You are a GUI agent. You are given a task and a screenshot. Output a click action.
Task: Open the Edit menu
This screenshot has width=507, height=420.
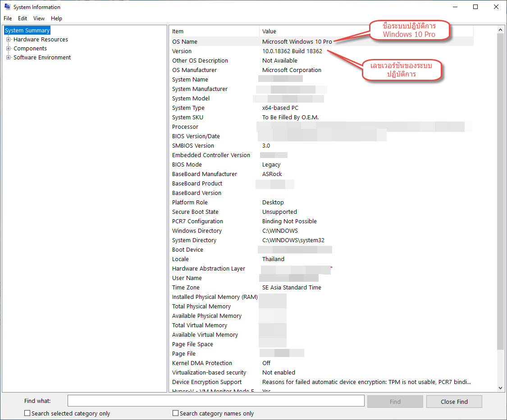[23, 18]
